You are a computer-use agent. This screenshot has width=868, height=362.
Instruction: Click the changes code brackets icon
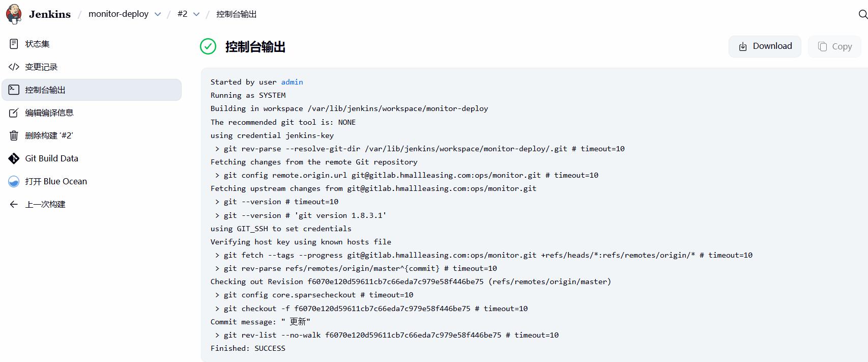pyautogui.click(x=14, y=67)
